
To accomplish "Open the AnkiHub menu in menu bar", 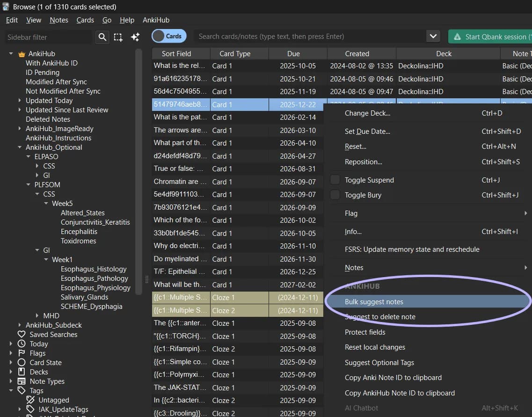I will coord(156,20).
